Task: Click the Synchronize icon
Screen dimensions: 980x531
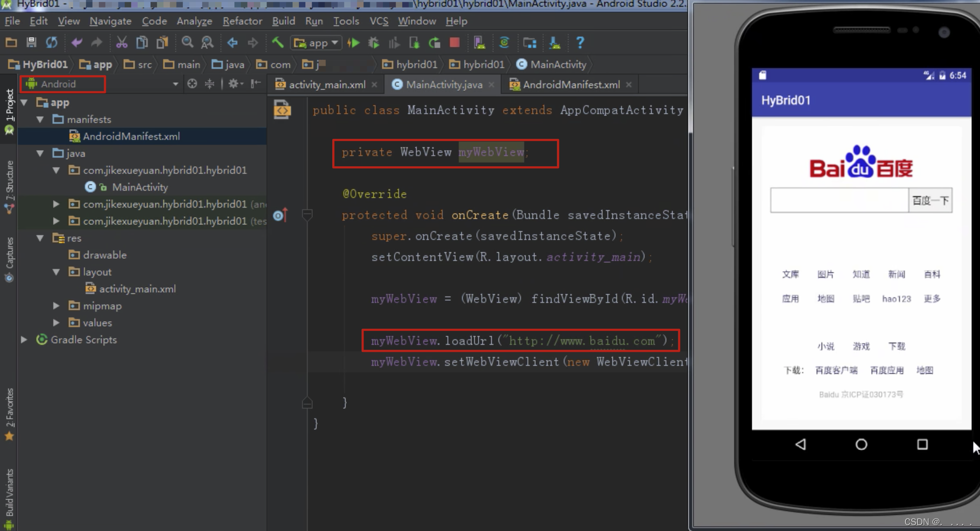Action: 52,43
